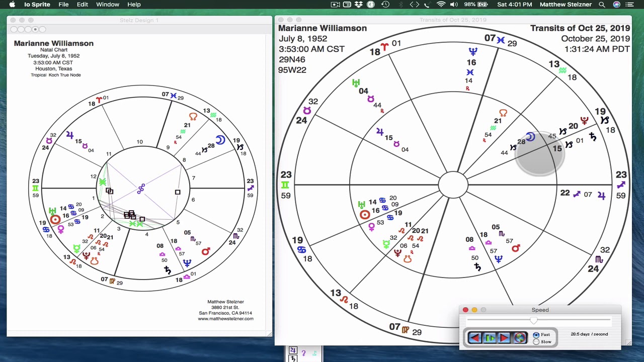The width and height of the screenshot is (644, 362).
Task: Open Dropbox from the menu bar
Action: click(358, 5)
